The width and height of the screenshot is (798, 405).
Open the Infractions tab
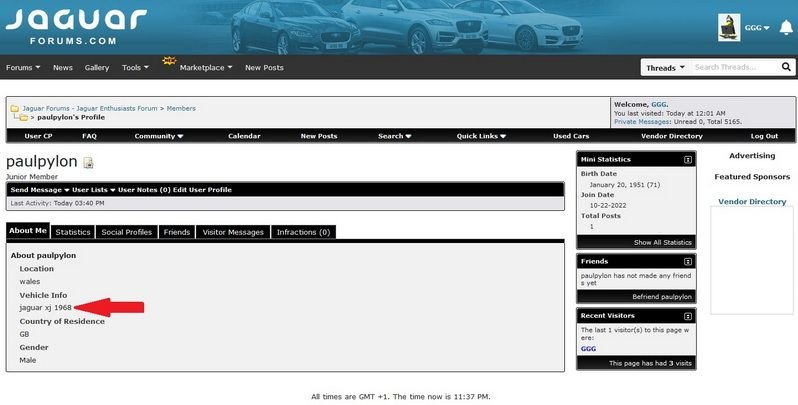pos(303,232)
